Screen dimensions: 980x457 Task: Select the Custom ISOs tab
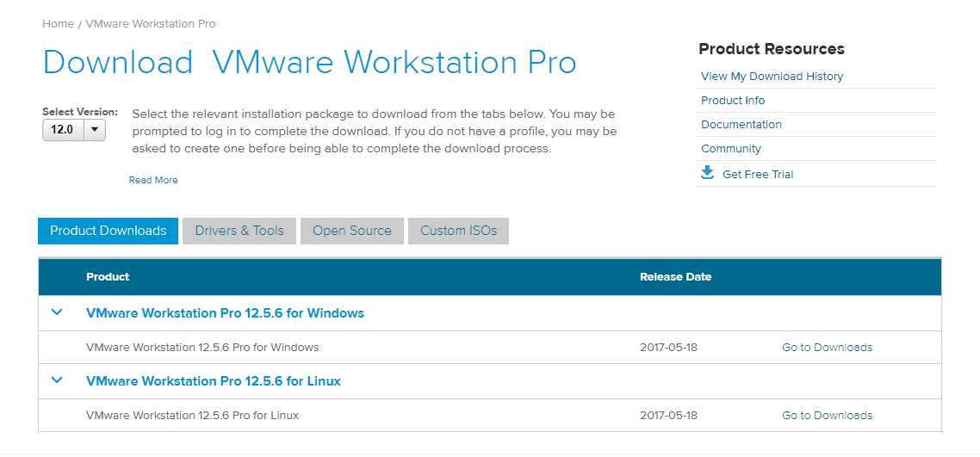pos(458,231)
